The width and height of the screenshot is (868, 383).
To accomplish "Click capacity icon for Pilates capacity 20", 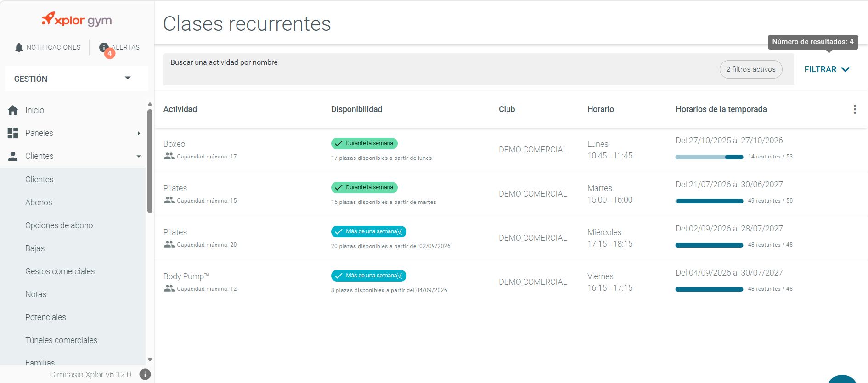I will click(x=169, y=244).
